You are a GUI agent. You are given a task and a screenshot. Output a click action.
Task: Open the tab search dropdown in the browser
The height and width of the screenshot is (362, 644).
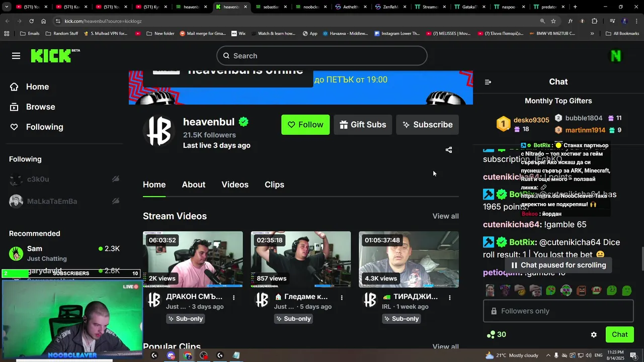click(x=7, y=7)
